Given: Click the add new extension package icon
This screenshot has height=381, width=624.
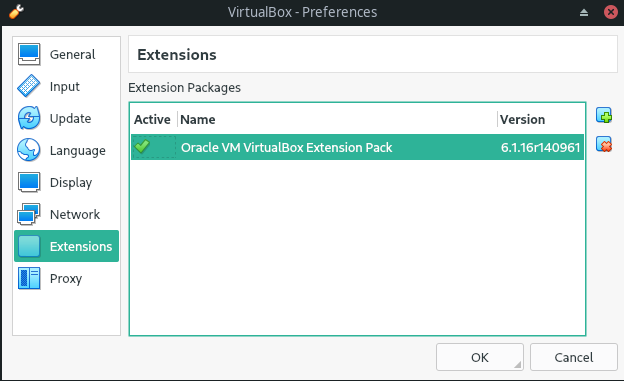Looking at the screenshot, I should click(x=604, y=115).
